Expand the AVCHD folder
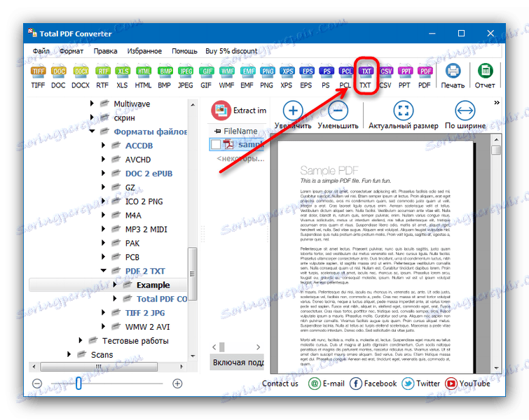This screenshot has width=529, height=420. 104,159
